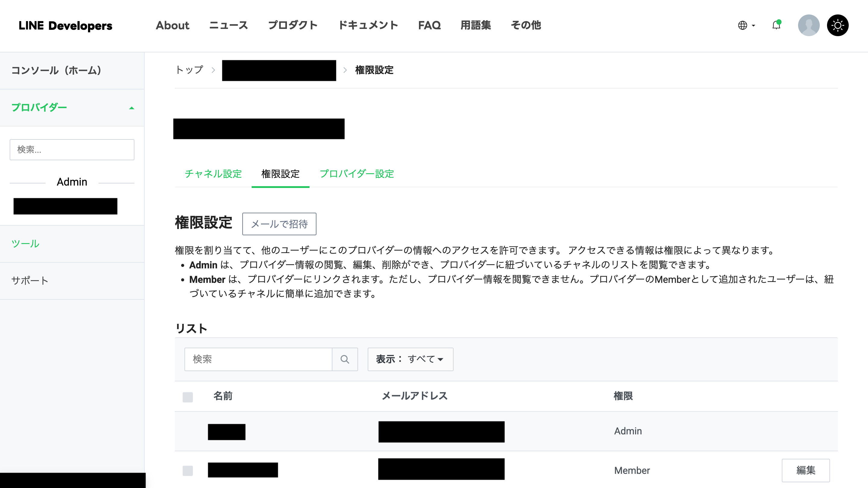
Task: Click the user avatar profile icon
Action: tap(808, 25)
